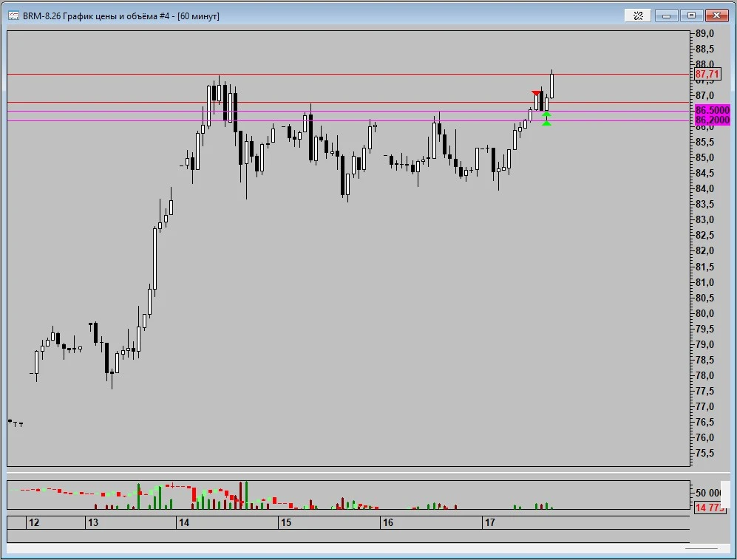
Task: Click the 83,0 price axis label
Action: pos(704,219)
